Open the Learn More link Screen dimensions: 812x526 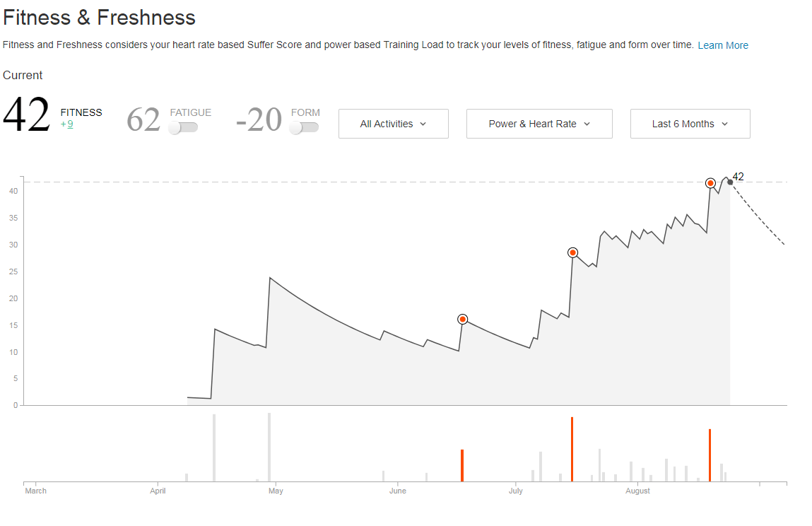click(x=722, y=45)
